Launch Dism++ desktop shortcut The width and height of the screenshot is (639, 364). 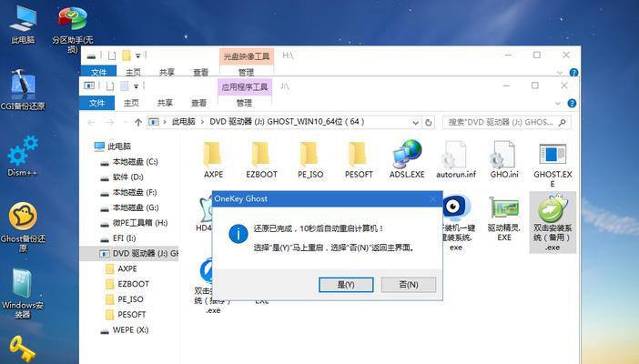coord(23,157)
